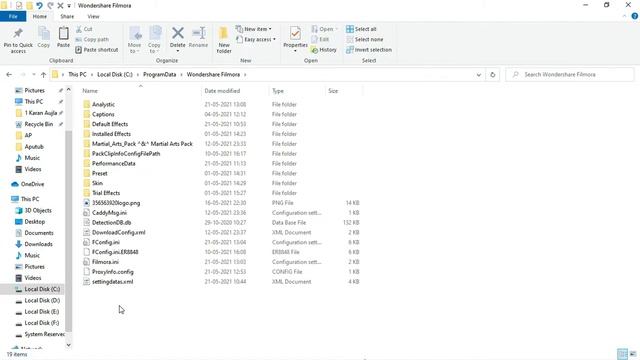
Task: Switch to the Share ribbon tab
Action: coord(67,16)
